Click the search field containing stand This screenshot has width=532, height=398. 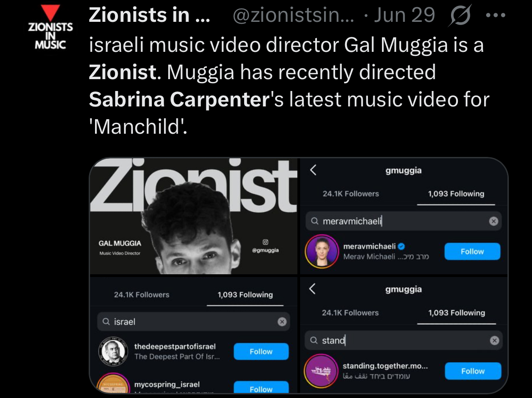click(403, 340)
